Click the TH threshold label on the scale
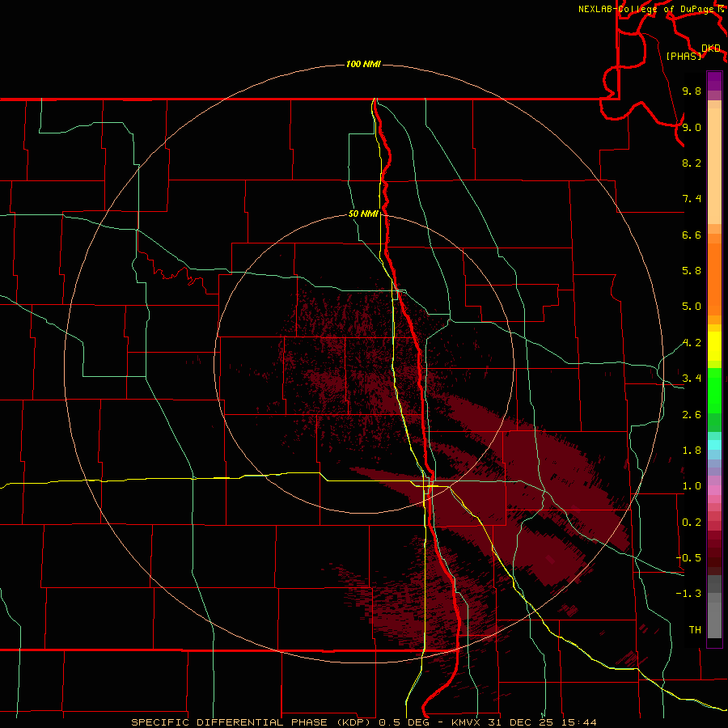This screenshot has height=728, width=728. coord(695,630)
